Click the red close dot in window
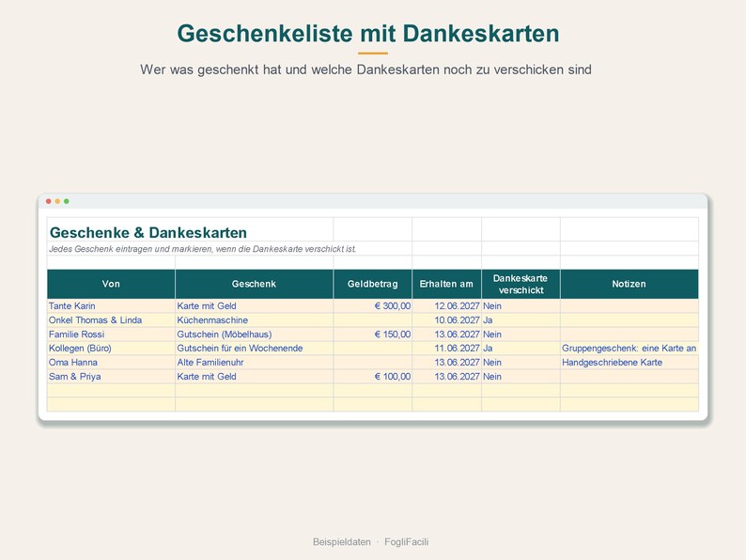 coord(49,201)
